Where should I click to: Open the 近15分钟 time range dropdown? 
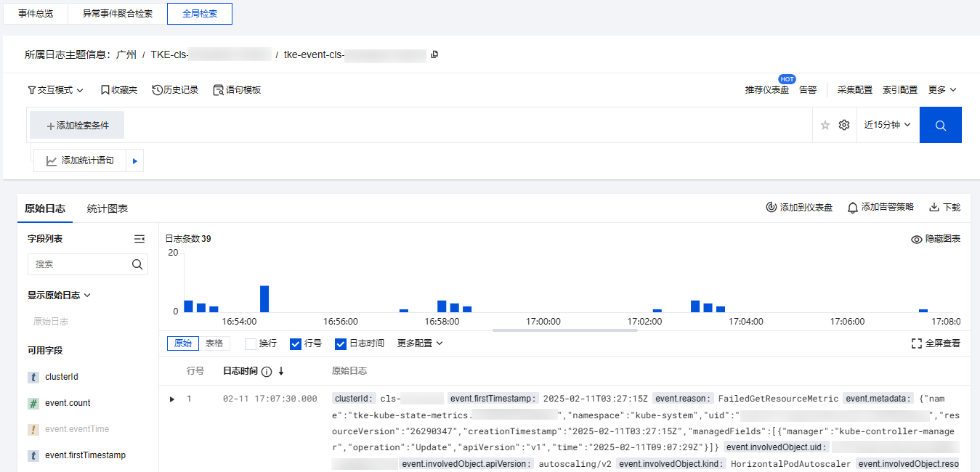(x=887, y=125)
